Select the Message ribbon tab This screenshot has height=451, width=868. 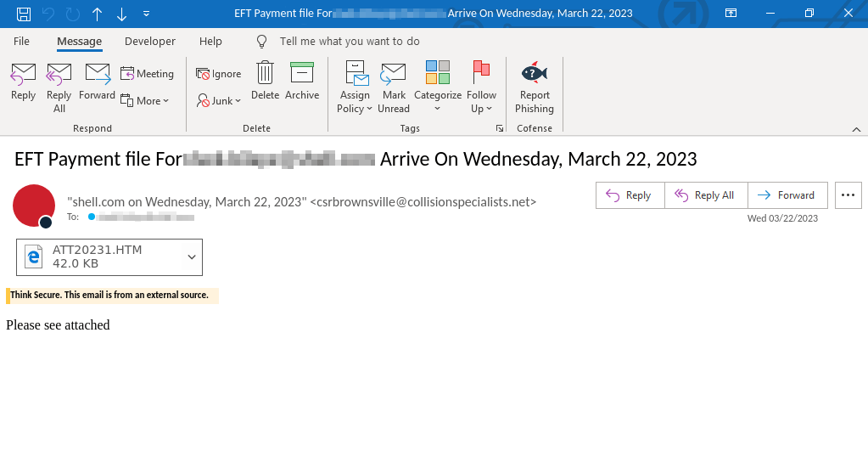[79, 42]
